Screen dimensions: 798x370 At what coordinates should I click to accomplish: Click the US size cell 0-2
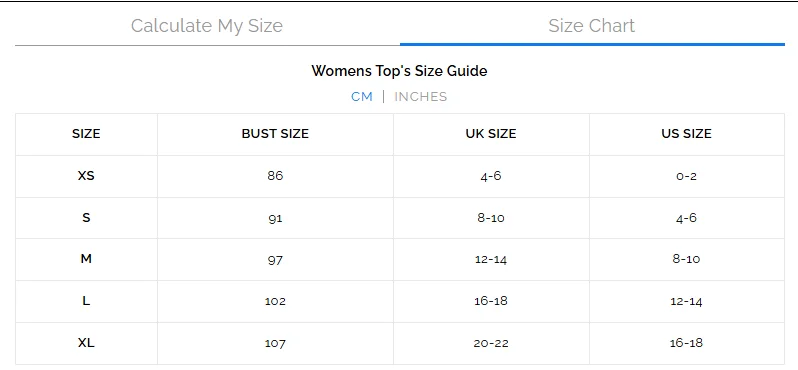(686, 176)
